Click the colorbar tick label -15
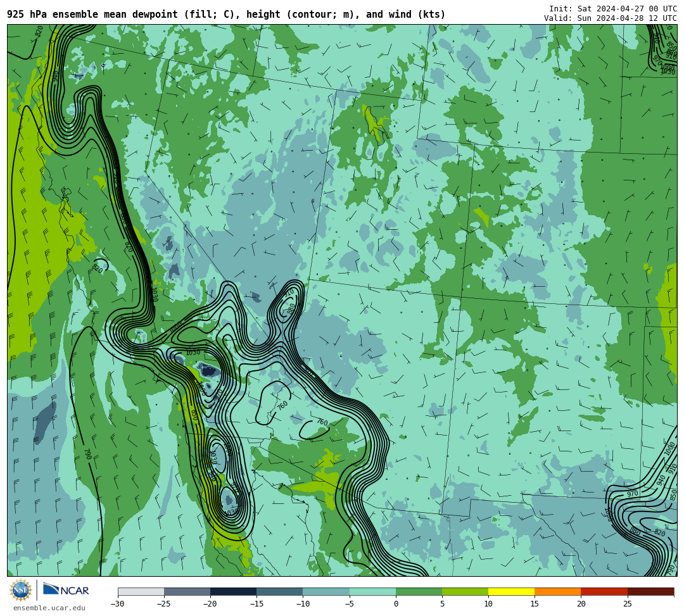684x616 pixels. coord(256,604)
